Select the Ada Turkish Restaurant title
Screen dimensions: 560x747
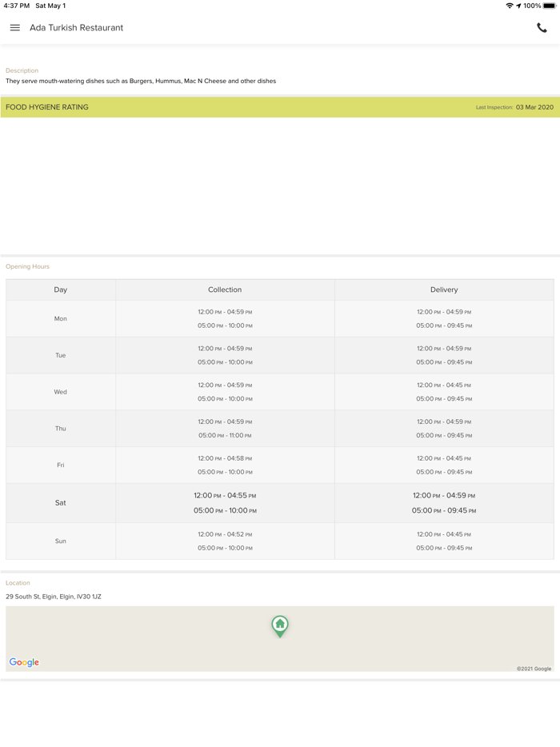pos(76,28)
